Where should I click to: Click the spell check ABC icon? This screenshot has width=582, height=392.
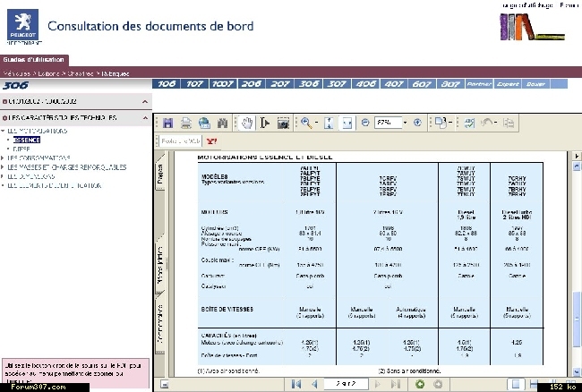pyautogui.click(x=469, y=123)
